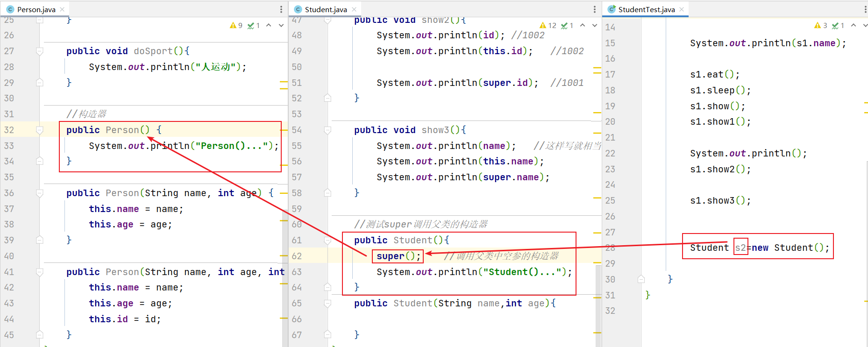Screen dimensions: 868x347
Task: Click the Student.java vertical scrollbar
Action: (598, 306)
